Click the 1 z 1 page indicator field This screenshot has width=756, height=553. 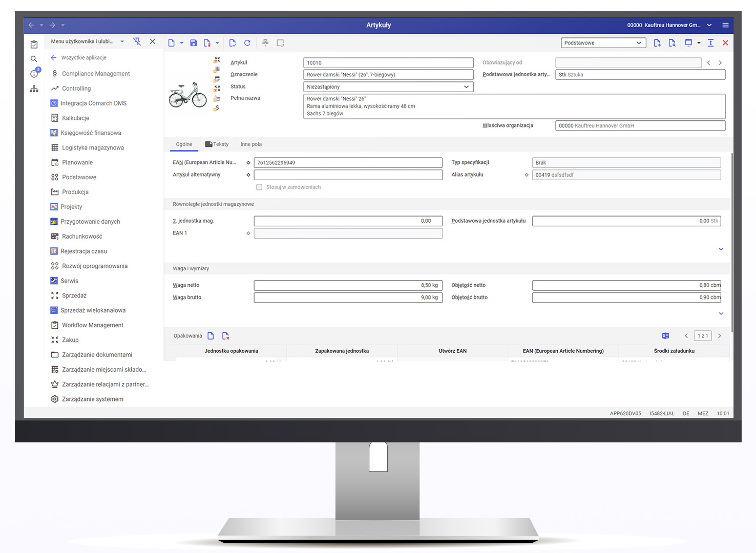pyautogui.click(x=703, y=336)
